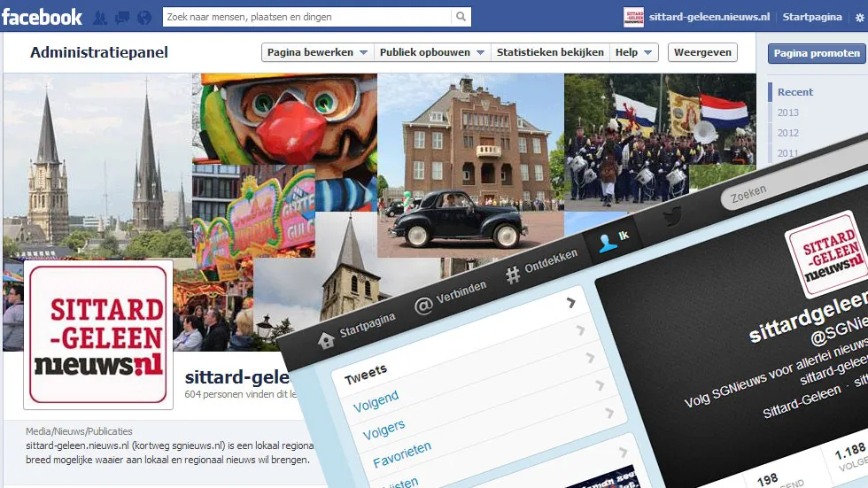Image resolution: width=868 pixels, height=488 pixels.
Task: Click the sittard-geleen.nieuws.nl profile thumbnail in top bar
Action: coord(633,17)
